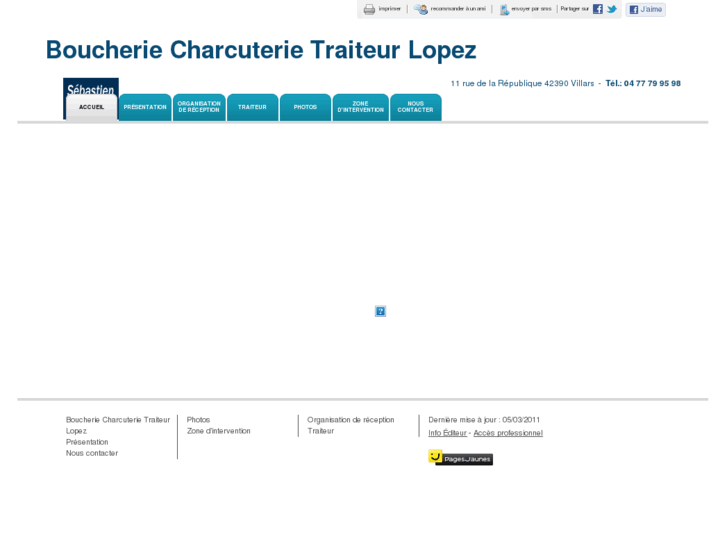
Task: Click the Info Éditeur link
Action: [x=447, y=433]
